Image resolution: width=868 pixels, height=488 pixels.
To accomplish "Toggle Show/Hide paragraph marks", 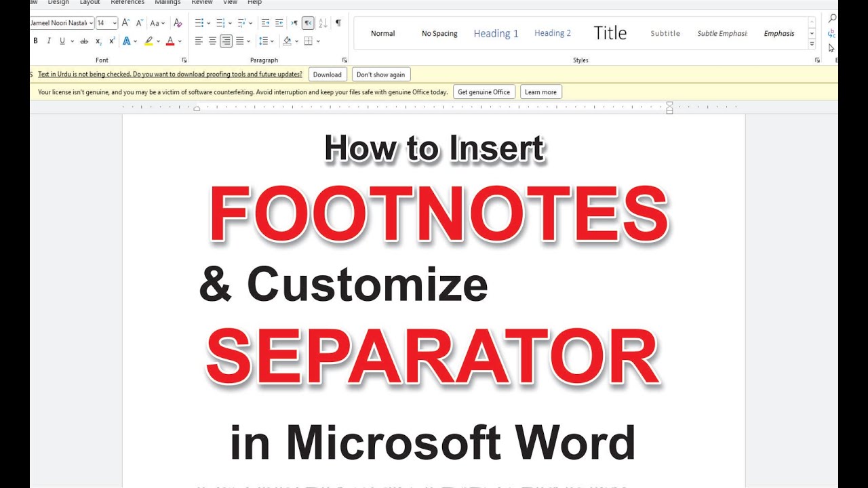I will [338, 23].
